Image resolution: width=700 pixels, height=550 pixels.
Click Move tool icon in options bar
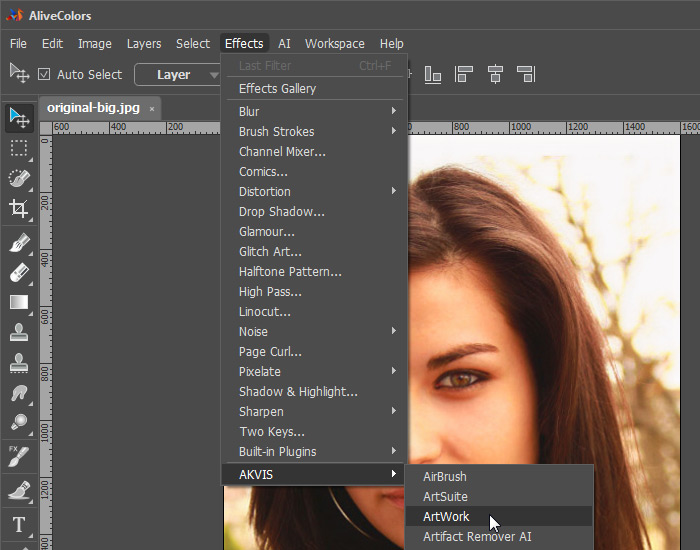pyautogui.click(x=20, y=73)
